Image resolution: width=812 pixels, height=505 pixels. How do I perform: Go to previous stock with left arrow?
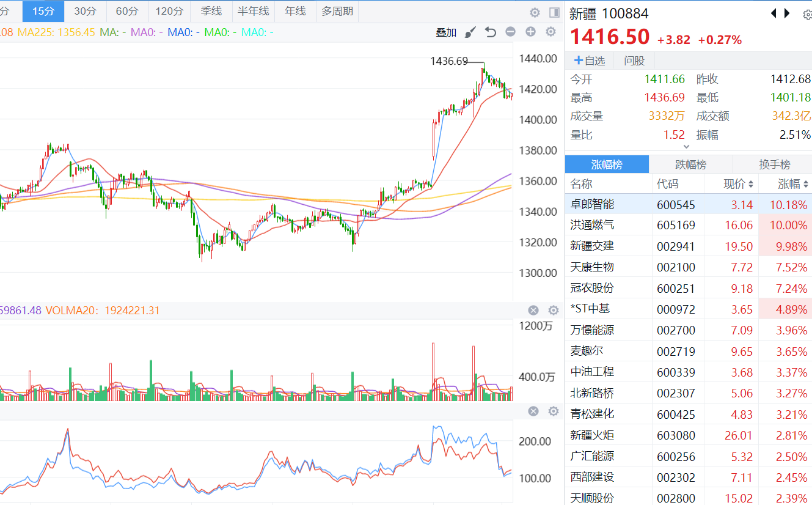click(x=774, y=13)
